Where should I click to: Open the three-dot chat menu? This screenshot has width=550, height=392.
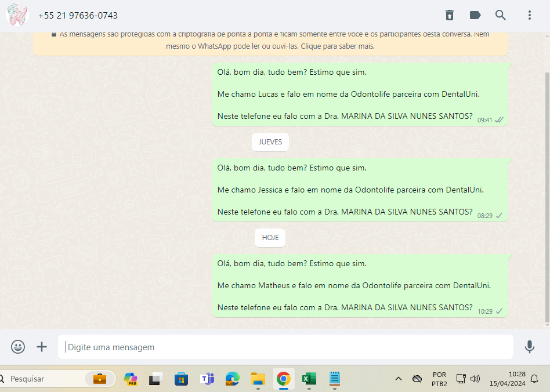(530, 15)
